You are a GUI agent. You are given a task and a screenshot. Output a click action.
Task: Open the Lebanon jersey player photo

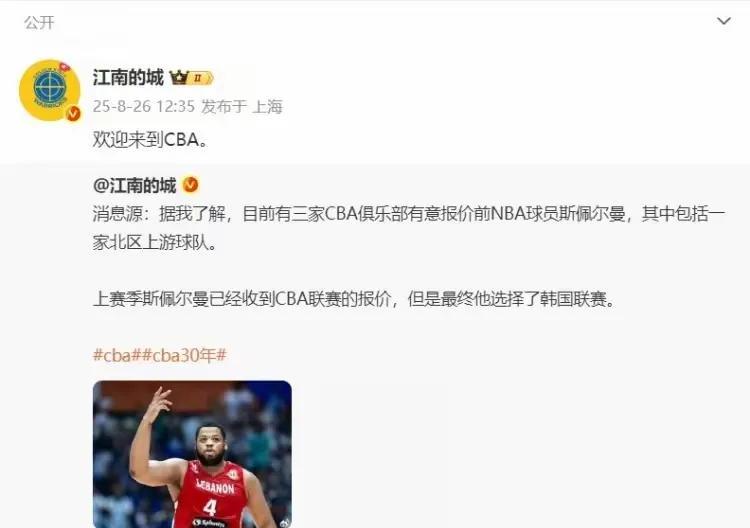coord(192,454)
